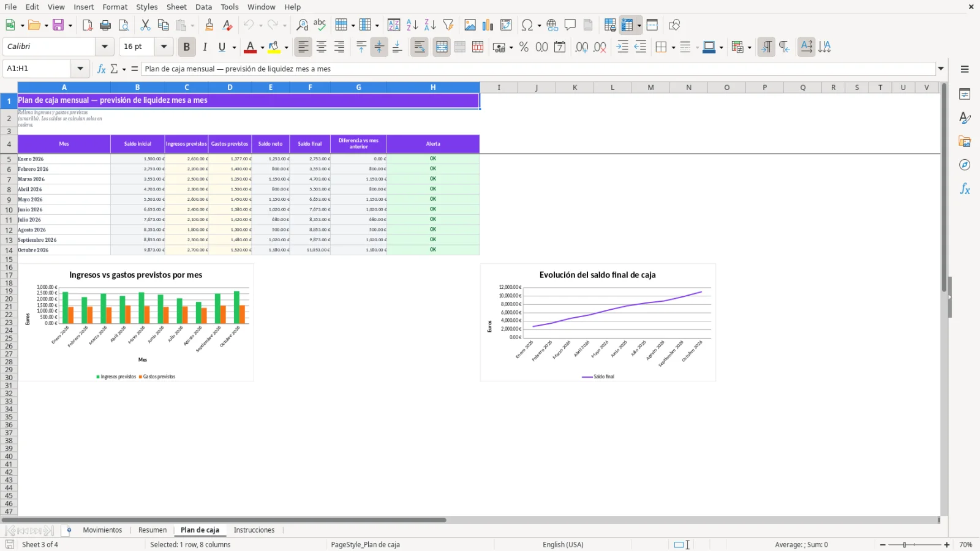980x551 pixels.
Task: Open the Data menu
Action: (x=203, y=7)
